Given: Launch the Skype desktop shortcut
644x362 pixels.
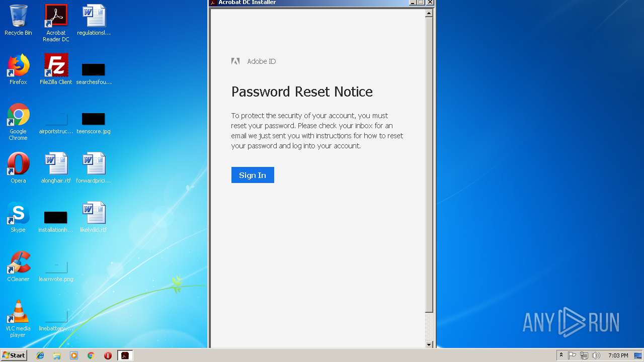Looking at the screenshot, I should (x=18, y=217).
